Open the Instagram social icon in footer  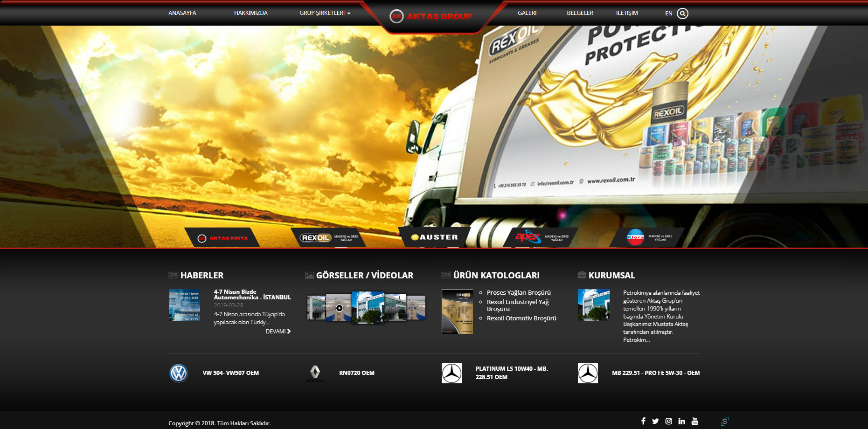click(668, 421)
